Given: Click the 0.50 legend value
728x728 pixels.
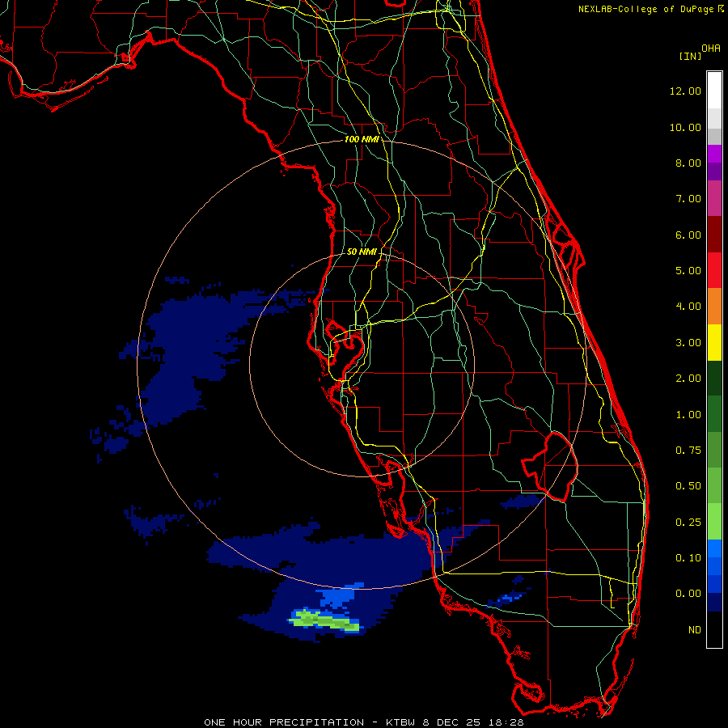Looking at the screenshot, I should tap(688, 486).
